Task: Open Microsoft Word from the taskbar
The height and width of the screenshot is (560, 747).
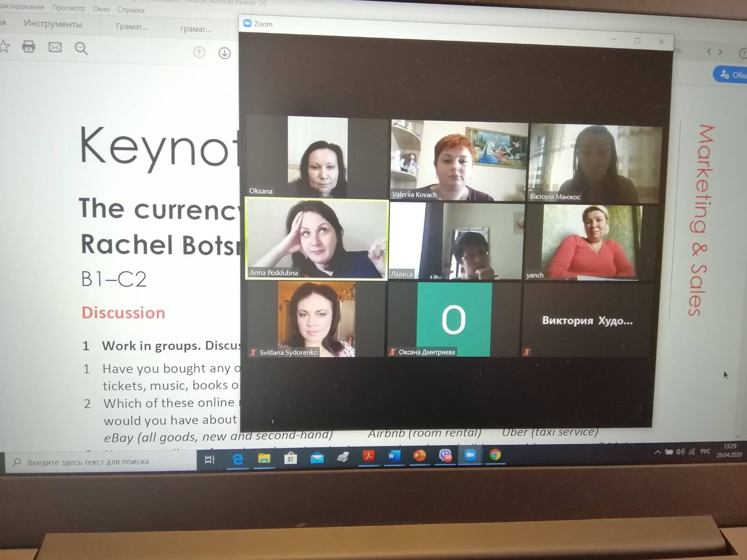Action: coord(394,456)
